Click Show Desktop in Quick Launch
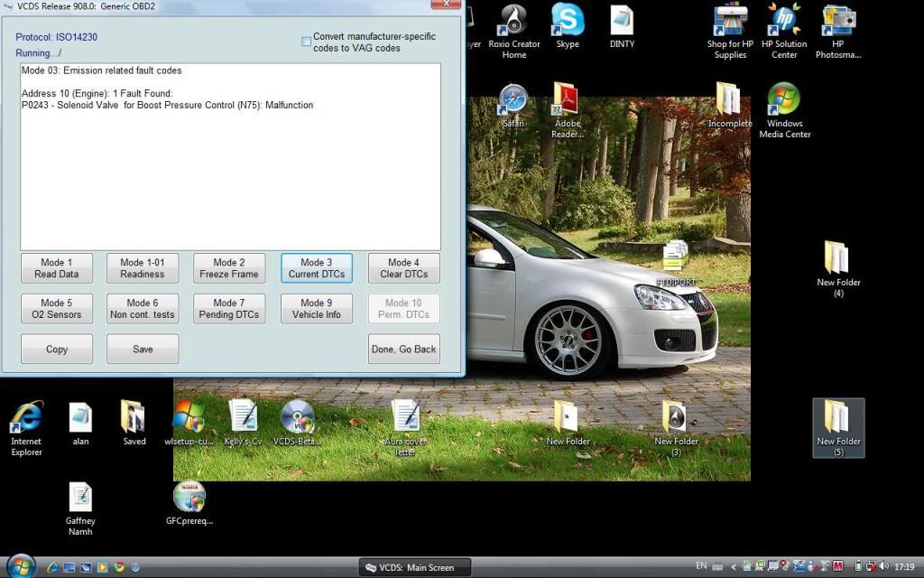This screenshot has height=578, width=924. coord(69,567)
